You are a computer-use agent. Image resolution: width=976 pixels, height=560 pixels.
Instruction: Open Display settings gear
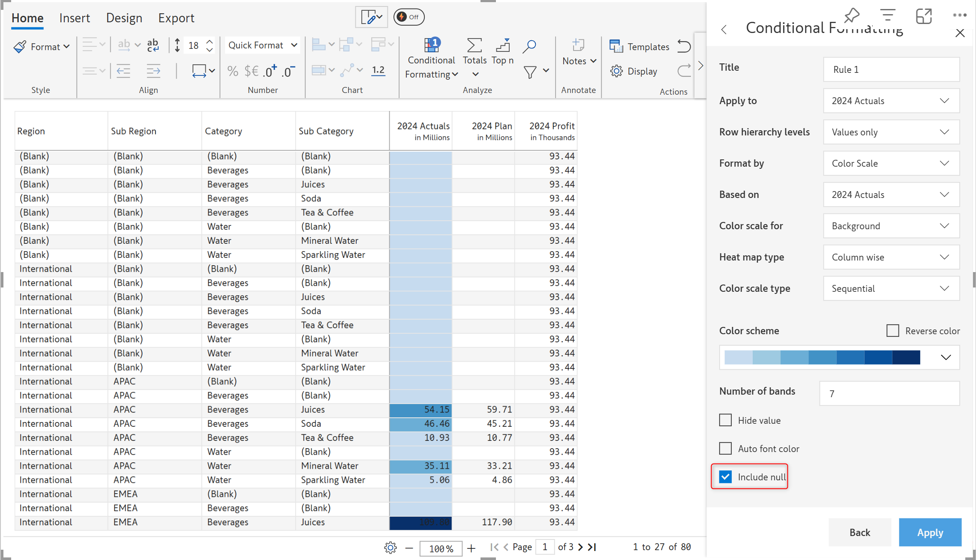click(x=616, y=71)
